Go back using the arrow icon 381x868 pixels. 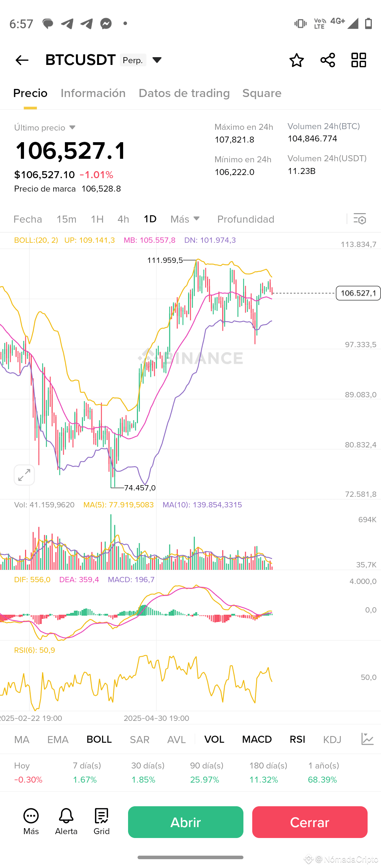point(22,60)
